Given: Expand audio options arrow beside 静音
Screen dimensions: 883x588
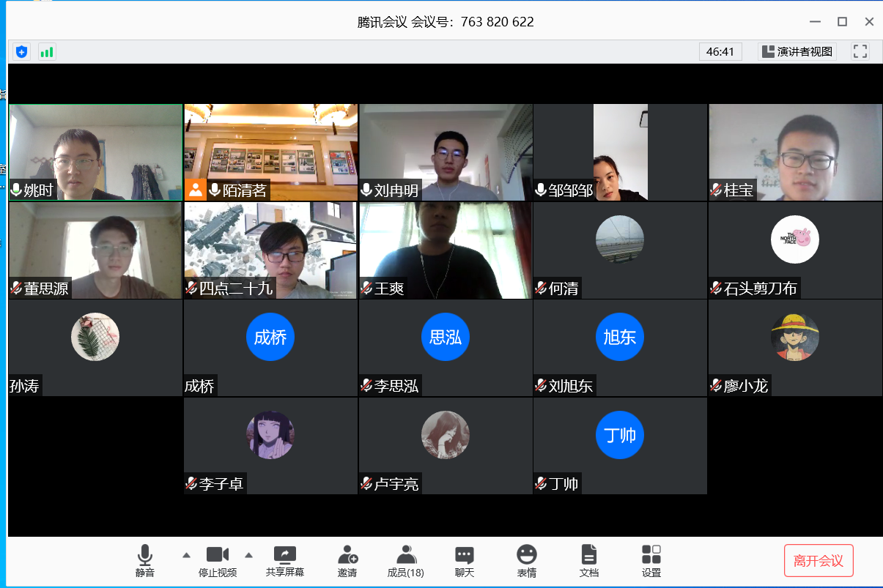Looking at the screenshot, I should tap(186, 554).
